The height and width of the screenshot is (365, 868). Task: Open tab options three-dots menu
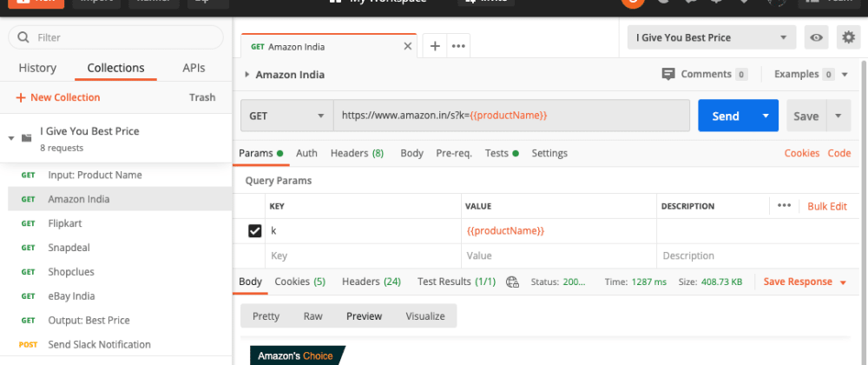coord(458,46)
